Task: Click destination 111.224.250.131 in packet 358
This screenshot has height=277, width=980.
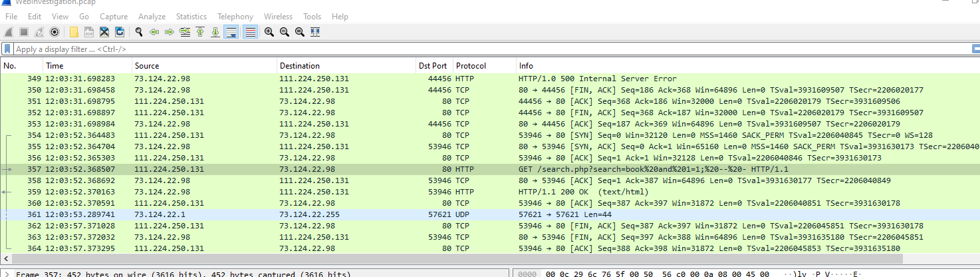Action: coord(314,180)
